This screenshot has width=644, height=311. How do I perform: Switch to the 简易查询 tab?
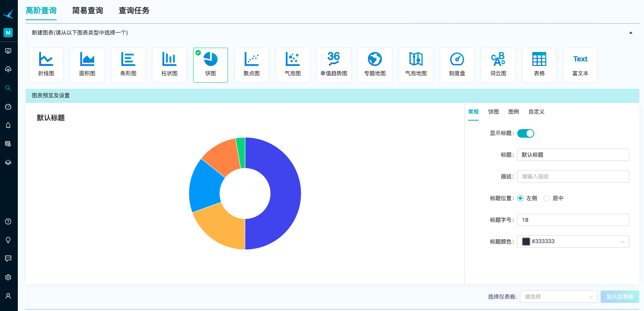tap(88, 10)
